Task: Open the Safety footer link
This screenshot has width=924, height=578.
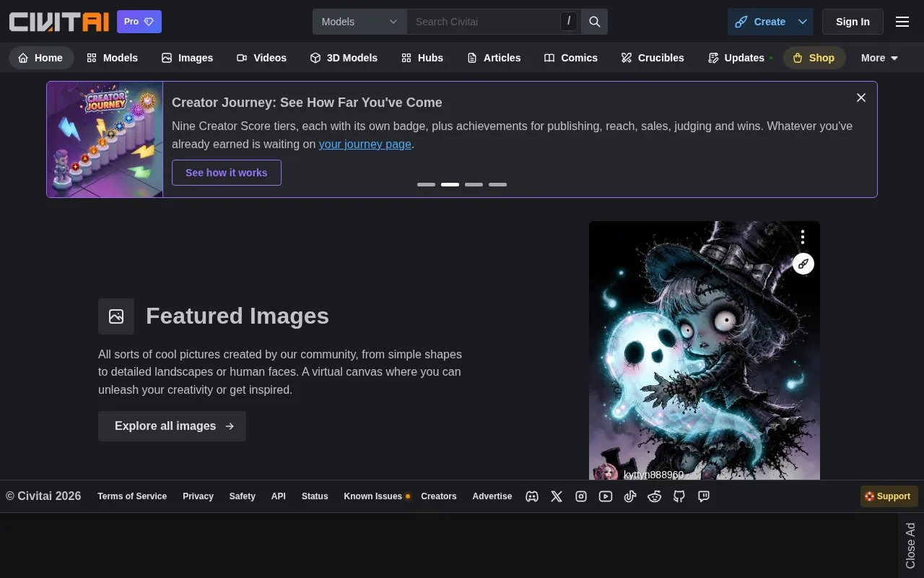Action: click(x=243, y=496)
